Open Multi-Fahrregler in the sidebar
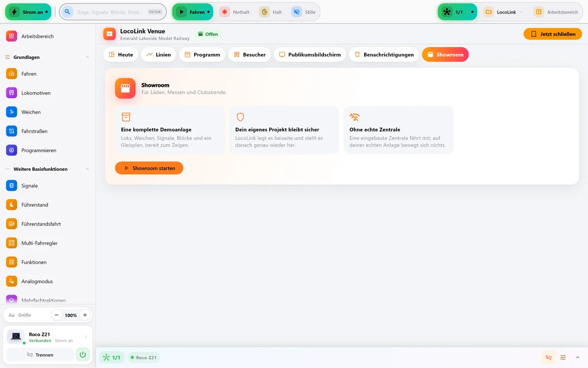Screen dimensions: 588x368 click(x=48, y=243)
